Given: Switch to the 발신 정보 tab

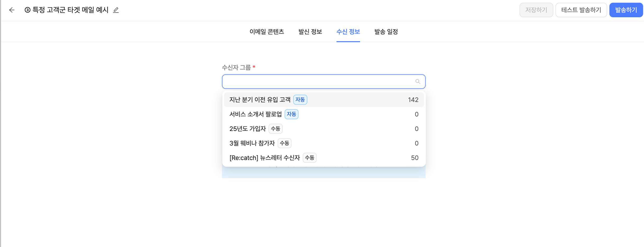Looking at the screenshot, I should (310, 32).
